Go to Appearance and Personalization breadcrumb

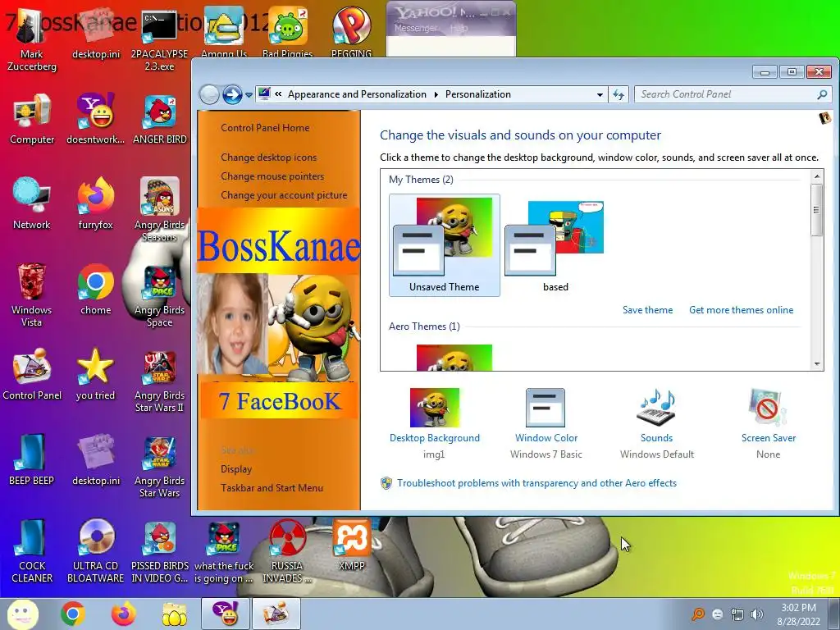357,94
